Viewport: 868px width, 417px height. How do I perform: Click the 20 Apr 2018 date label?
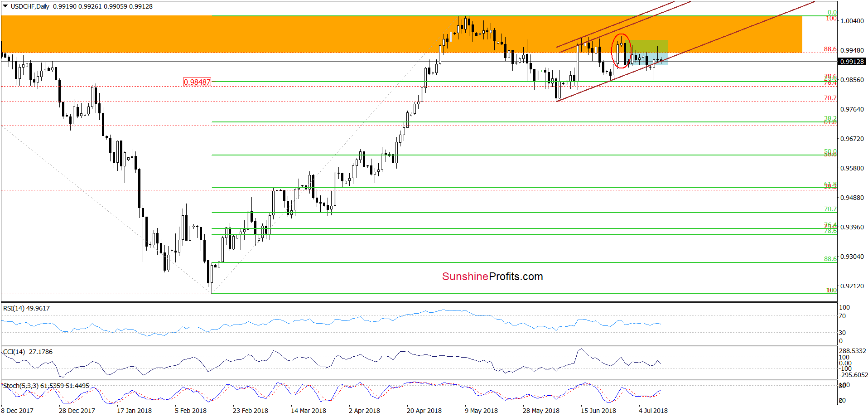[x=424, y=411]
